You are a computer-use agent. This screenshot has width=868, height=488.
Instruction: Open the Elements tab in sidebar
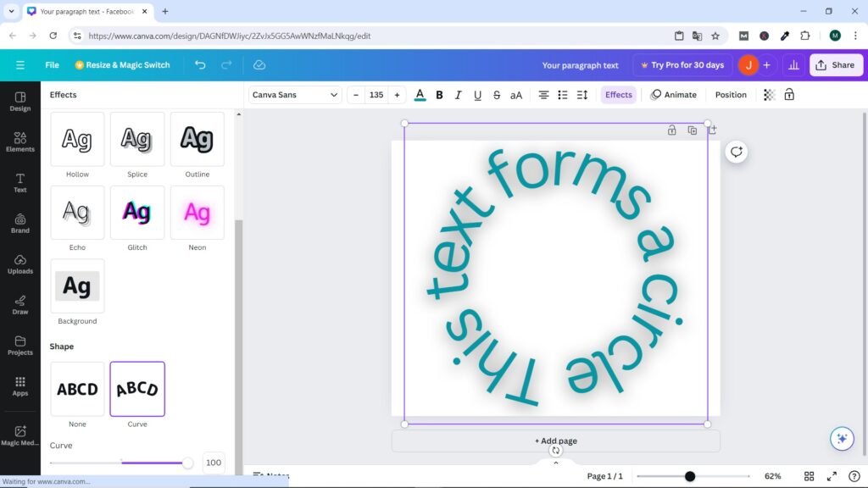point(20,141)
